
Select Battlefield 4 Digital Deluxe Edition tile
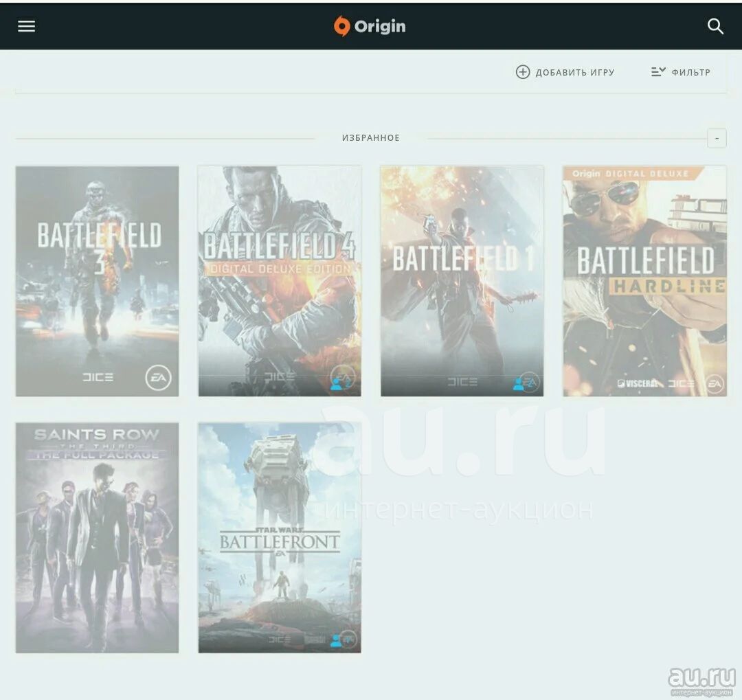[x=280, y=281]
